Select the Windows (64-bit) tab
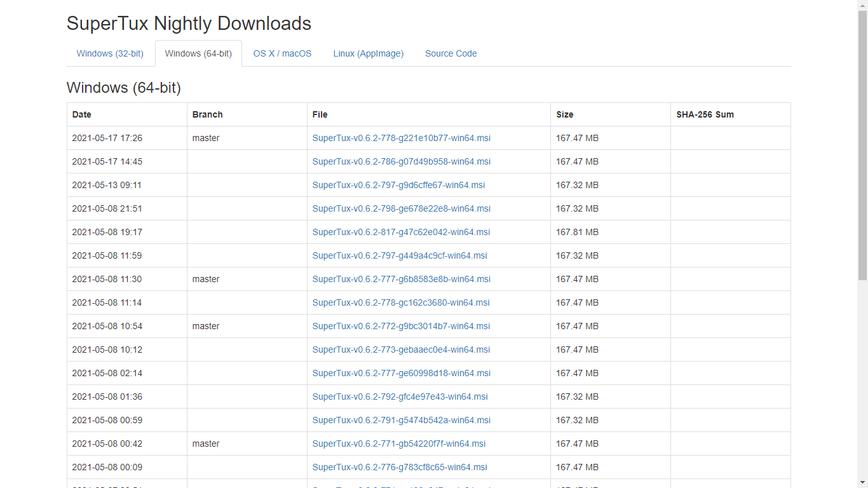The height and width of the screenshot is (488, 868). click(x=198, y=53)
